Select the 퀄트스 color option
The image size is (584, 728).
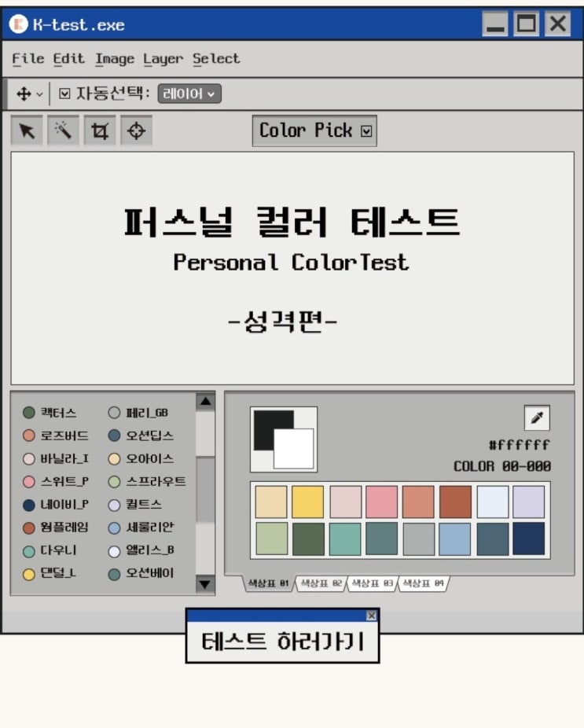coord(134,505)
